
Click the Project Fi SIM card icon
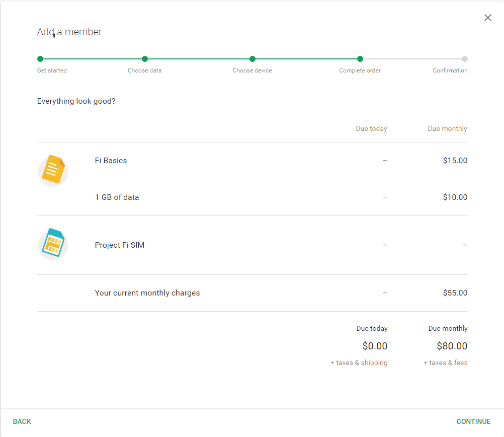point(53,245)
